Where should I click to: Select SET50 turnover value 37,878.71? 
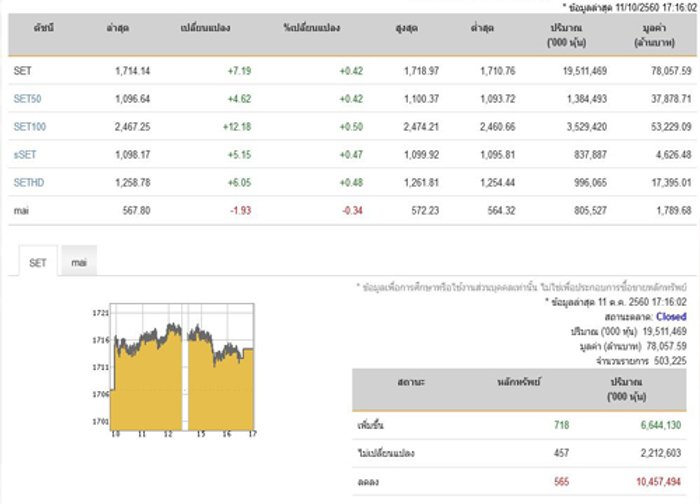[671, 99]
